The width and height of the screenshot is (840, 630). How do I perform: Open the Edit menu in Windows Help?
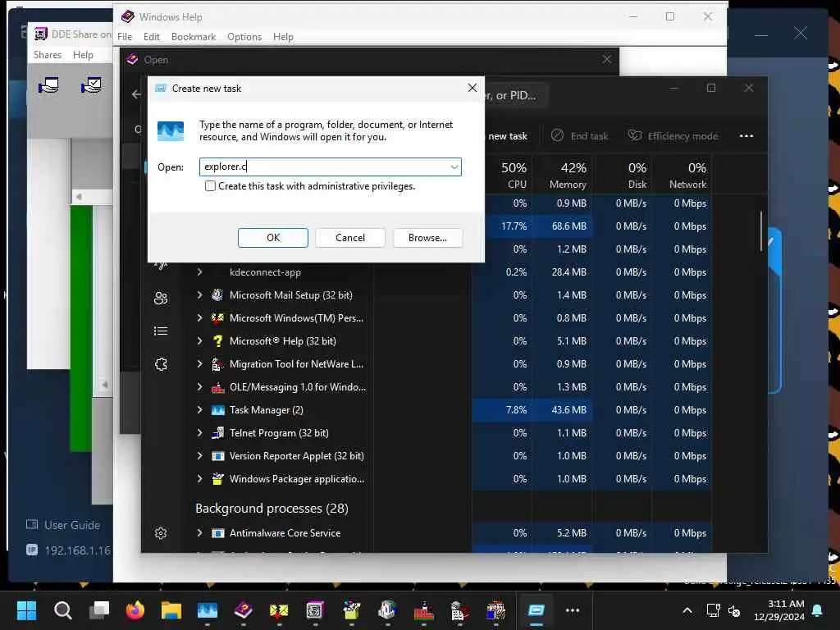(x=152, y=36)
